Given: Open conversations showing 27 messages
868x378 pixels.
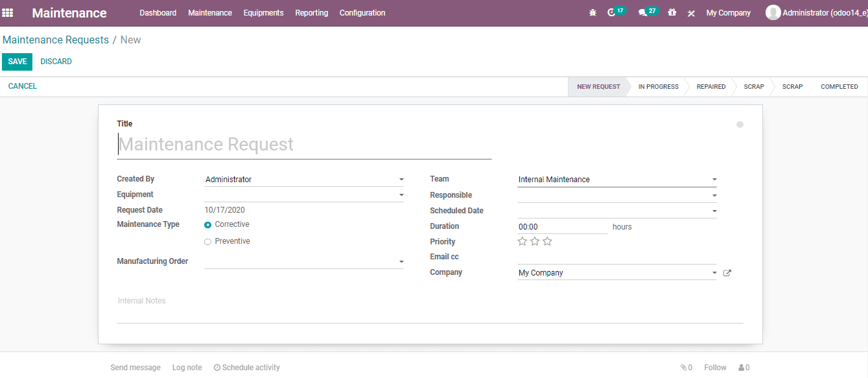Looking at the screenshot, I should 645,12.
